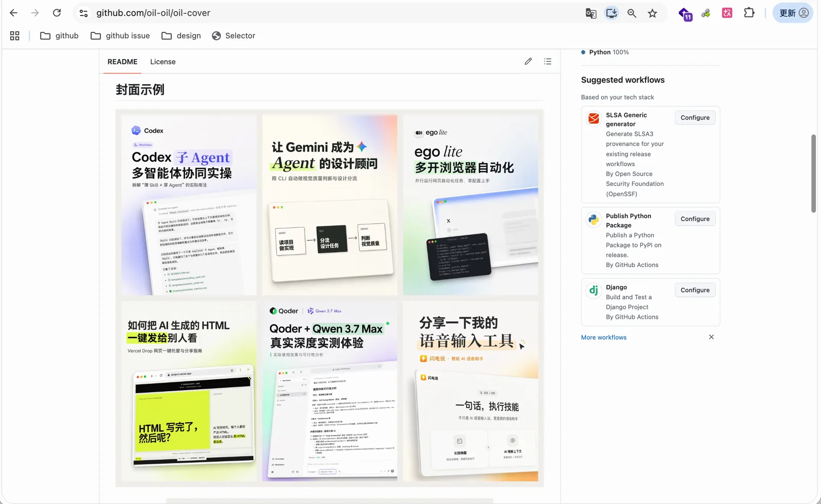
Task: Click the Suggested workflows heading
Action: click(x=622, y=80)
